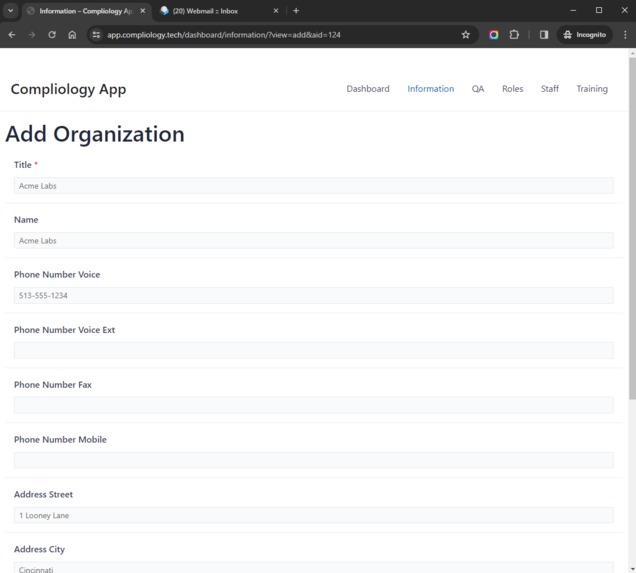Viewport: 636px width, 573px height.
Task: Click the Address City field
Action: [314, 567]
